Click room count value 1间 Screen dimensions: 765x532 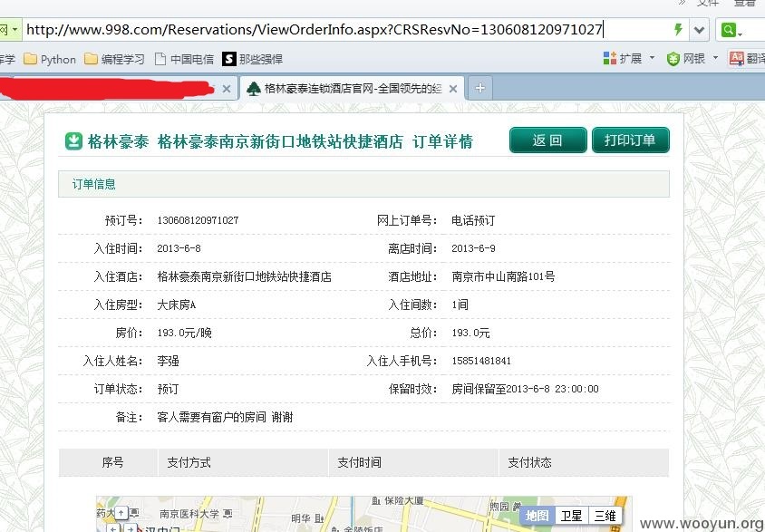point(460,305)
